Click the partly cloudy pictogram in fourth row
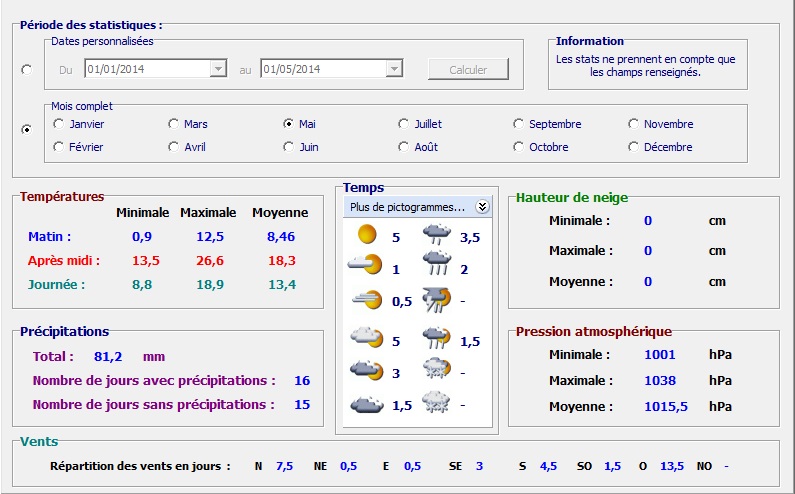The width and height of the screenshot is (795, 494). [367, 338]
